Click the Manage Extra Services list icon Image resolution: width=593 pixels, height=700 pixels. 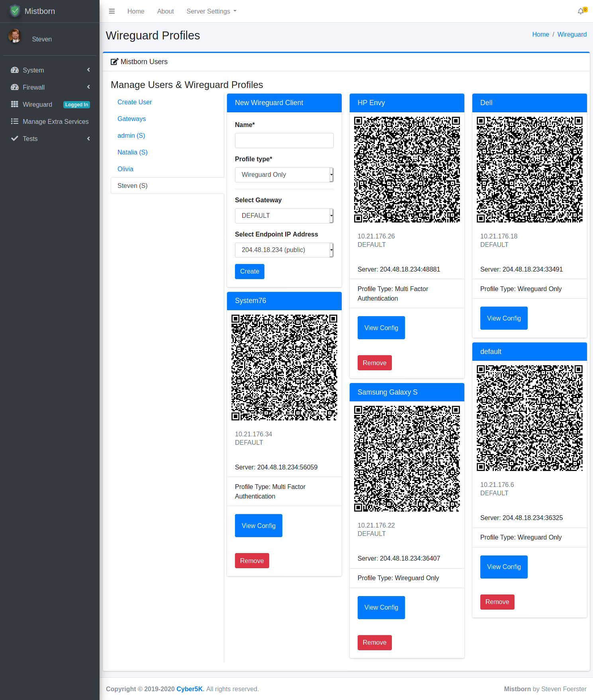[15, 121]
